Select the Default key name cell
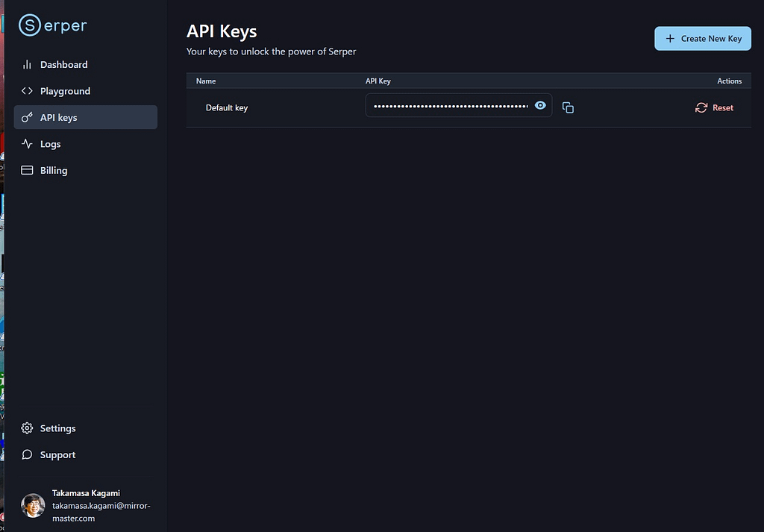764x532 pixels. [x=227, y=108]
